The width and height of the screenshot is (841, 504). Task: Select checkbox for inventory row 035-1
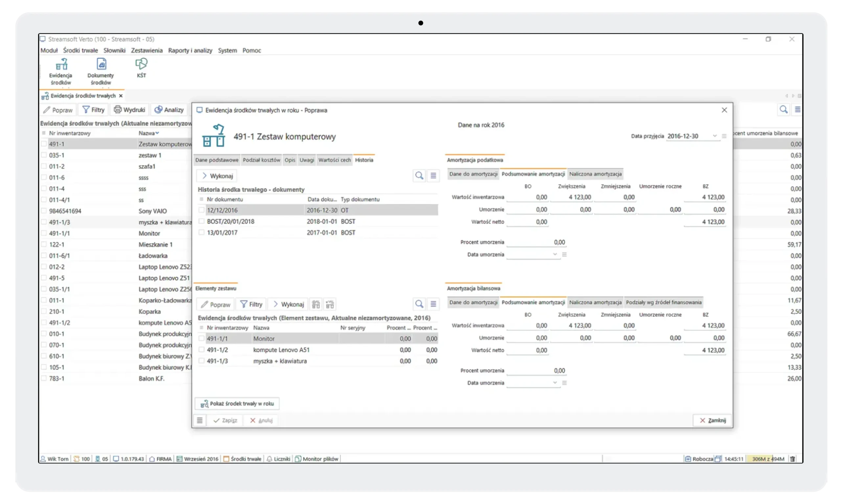44,155
